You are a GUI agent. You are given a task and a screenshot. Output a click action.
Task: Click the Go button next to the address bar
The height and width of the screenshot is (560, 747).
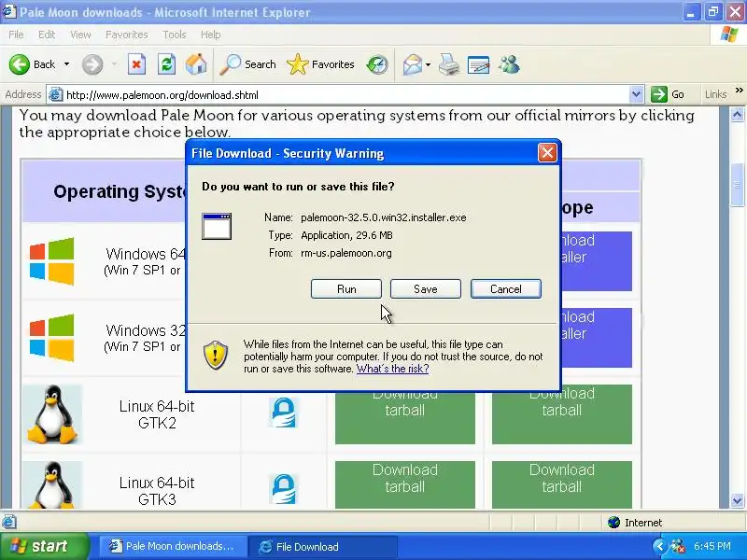pos(669,94)
